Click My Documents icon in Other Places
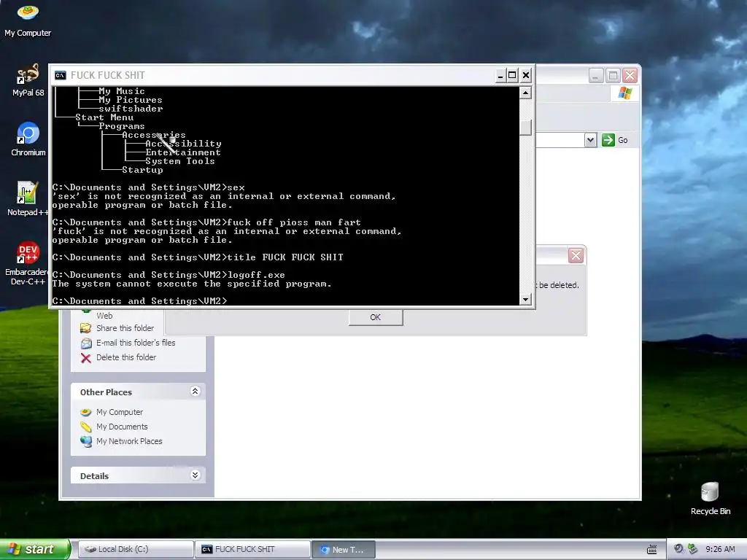This screenshot has height=560, width=747. click(86, 427)
